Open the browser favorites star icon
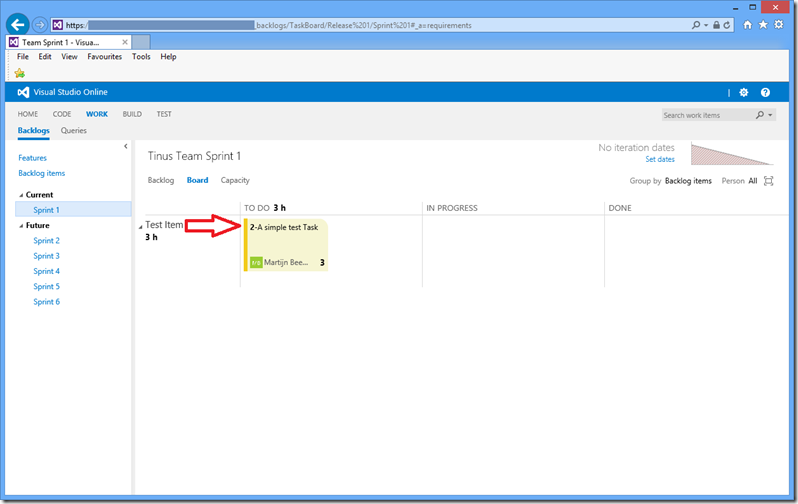Viewport: 798px width, 504px height. pos(763,24)
